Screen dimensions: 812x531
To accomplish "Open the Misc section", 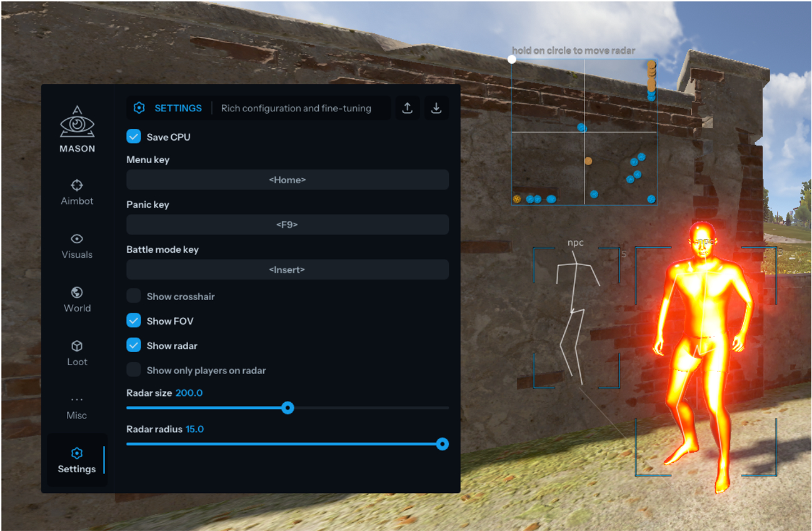I will (x=76, y=399).
